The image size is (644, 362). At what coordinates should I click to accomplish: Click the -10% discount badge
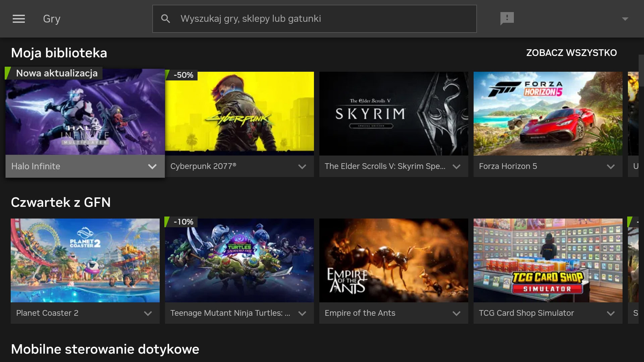181,222
